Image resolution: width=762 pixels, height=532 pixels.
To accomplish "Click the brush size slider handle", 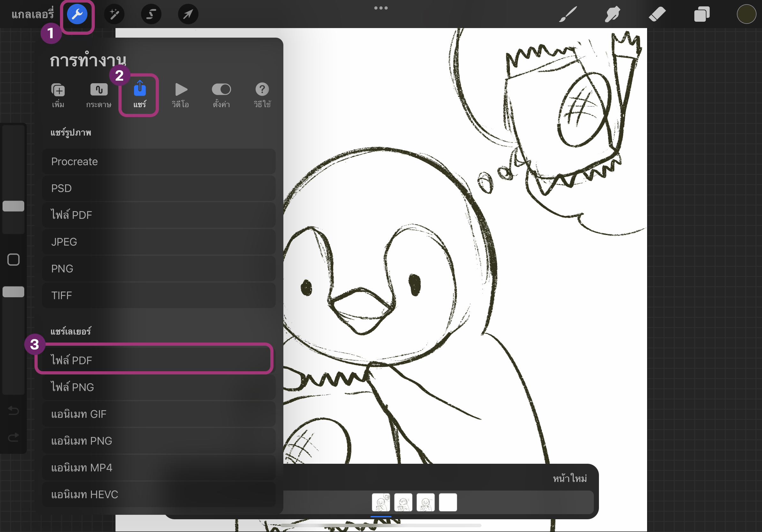I will point(13,206).
